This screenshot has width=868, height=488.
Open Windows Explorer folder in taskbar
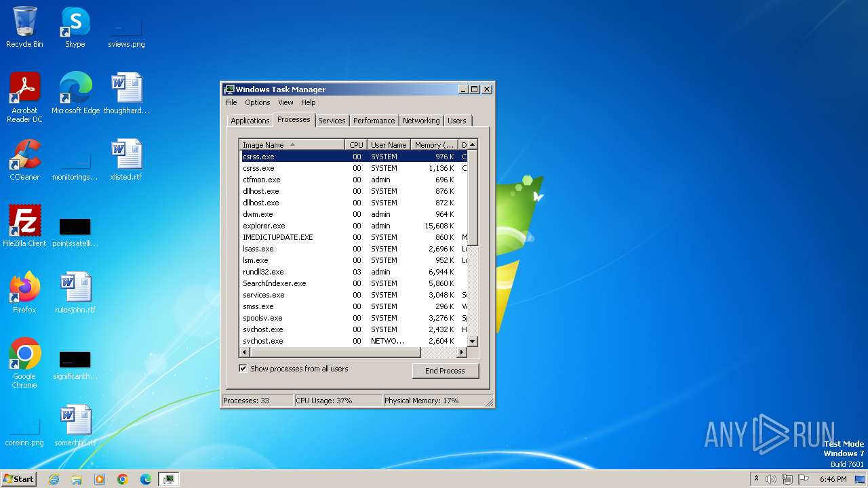coord(77,479)
